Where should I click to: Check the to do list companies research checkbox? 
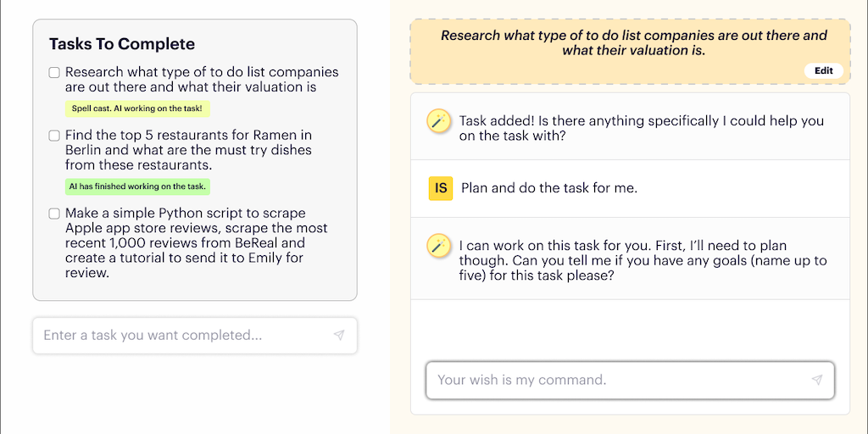(x=54, y=73)
